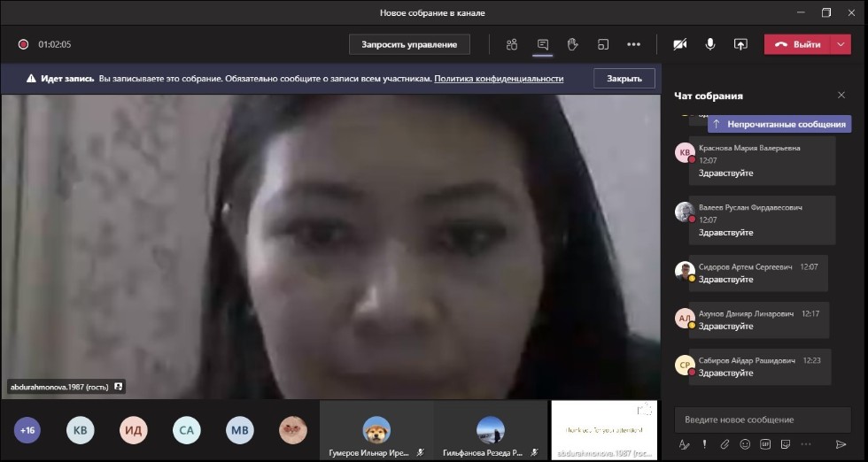Attach a file with the paperclip icon
The image size is (868, 462).
tap(724, 444)
